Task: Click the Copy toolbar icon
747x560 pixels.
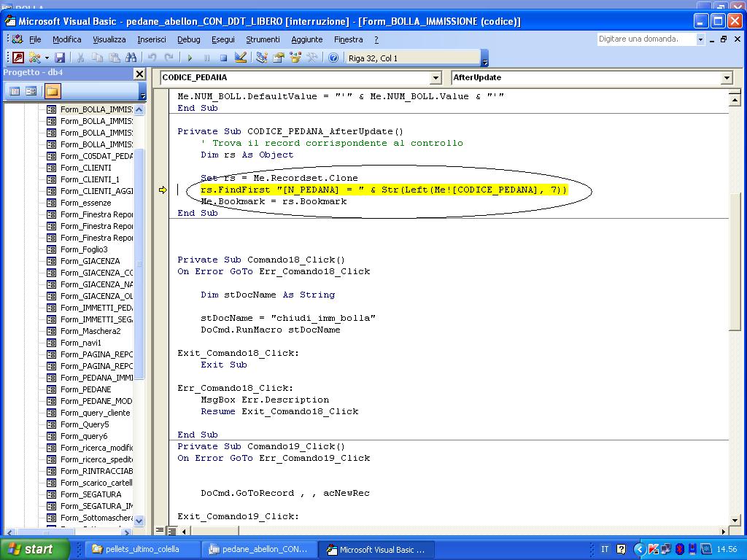Action: click(97, 58)
